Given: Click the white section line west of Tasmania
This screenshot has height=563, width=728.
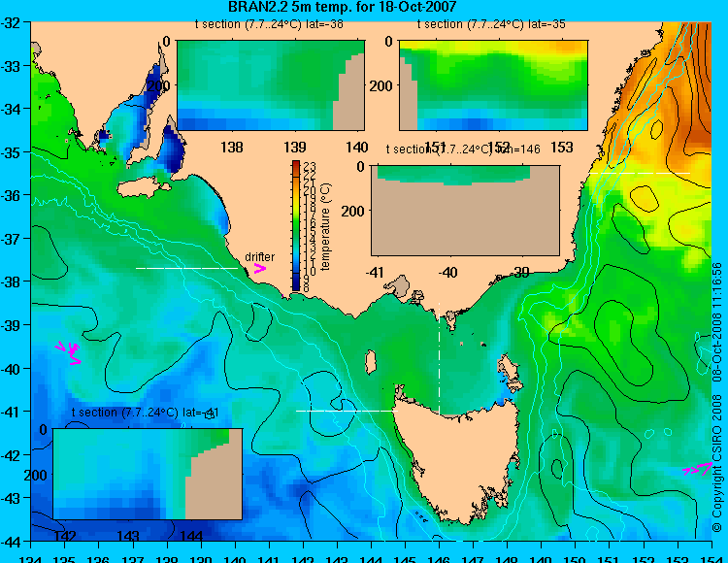Looking at the screenshot, I should tap(347, 411).
